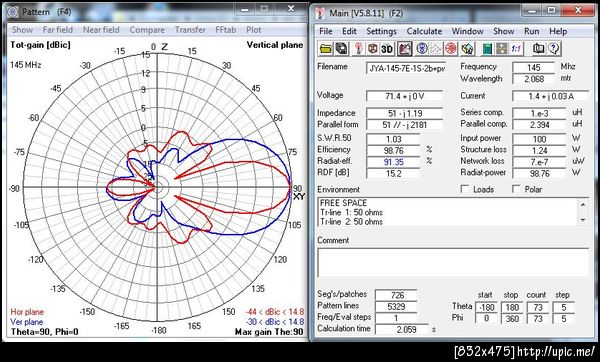Screen dimensions: 600x362
Task: Click the Frequency field showing 145
Action: (533, 67)
